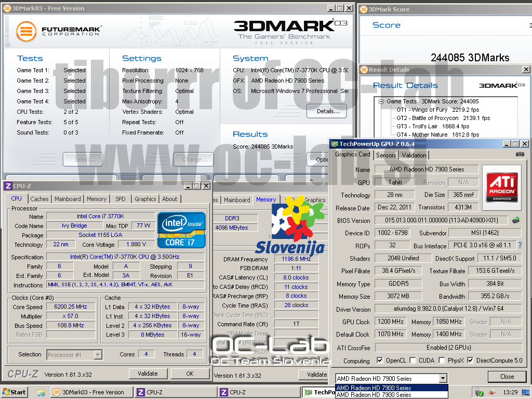Click the BIOS save chip icon in GPU-Z

(x=516, y=220)
